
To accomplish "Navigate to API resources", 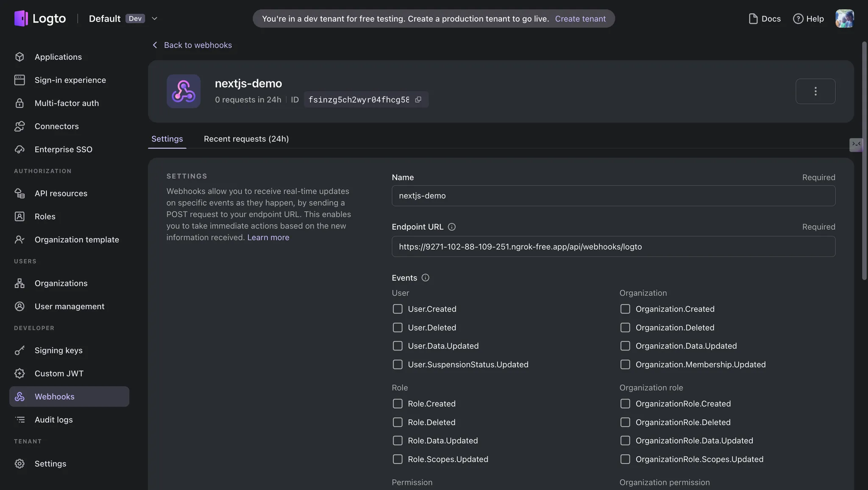I will [61, 193].
